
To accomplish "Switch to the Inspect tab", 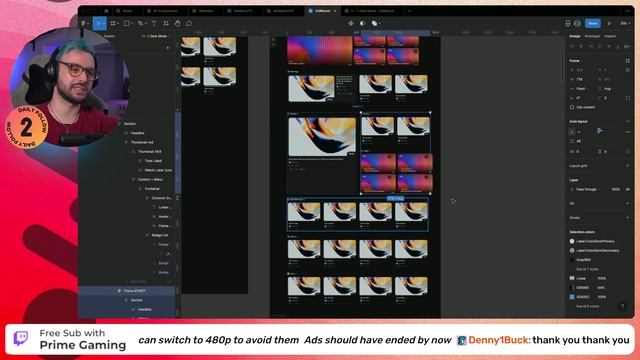I will [x=610, y=36].
